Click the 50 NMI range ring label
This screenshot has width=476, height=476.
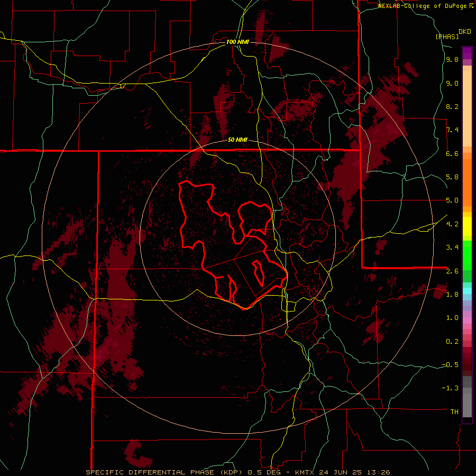(237, 140)
